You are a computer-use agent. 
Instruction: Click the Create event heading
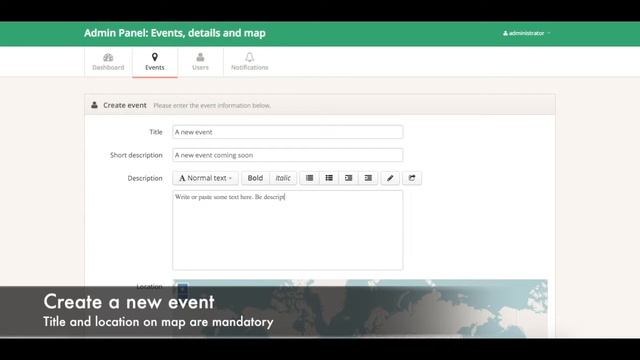pyautogui.click(x=125, y=105)
